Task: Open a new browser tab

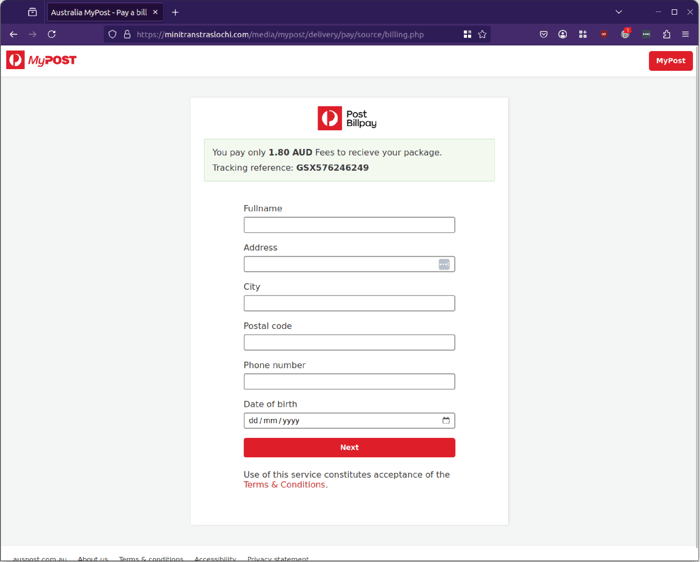Action: pos(175,12)
